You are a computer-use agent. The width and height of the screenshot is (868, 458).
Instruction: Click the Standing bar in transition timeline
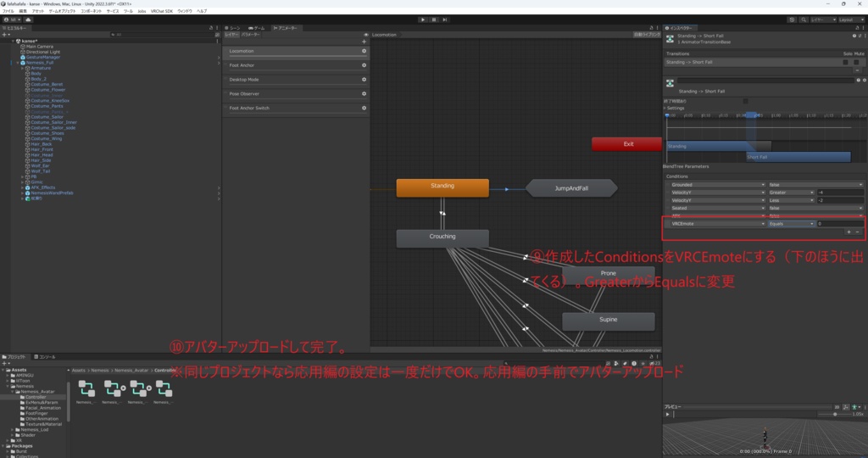(x=719, y=146)
